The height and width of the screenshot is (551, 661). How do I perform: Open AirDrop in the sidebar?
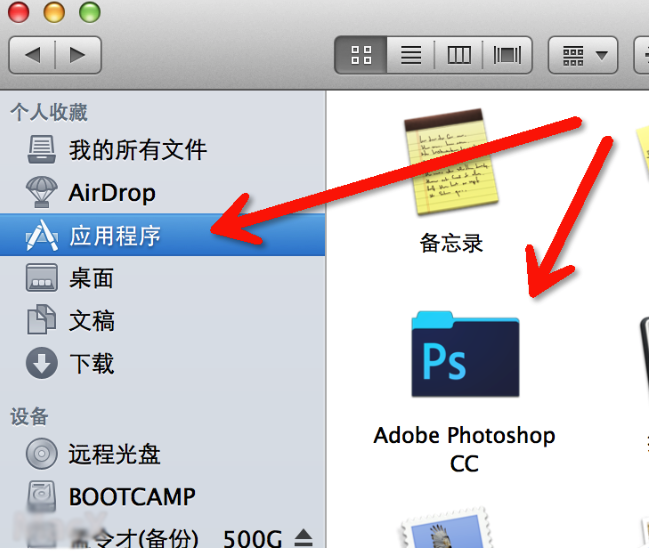click(x=162, y=193)
